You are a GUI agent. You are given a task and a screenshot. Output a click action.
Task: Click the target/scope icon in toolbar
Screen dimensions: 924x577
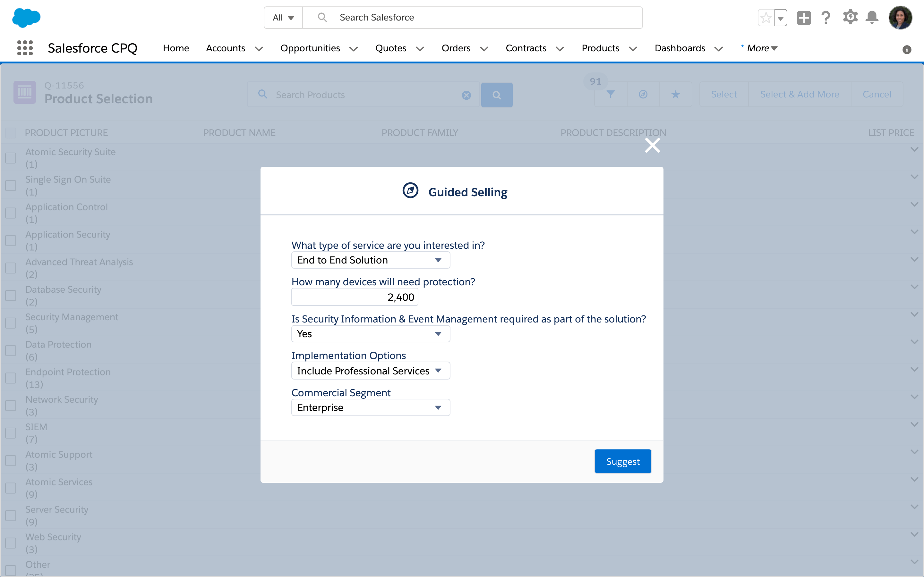[x=642, y=94]
